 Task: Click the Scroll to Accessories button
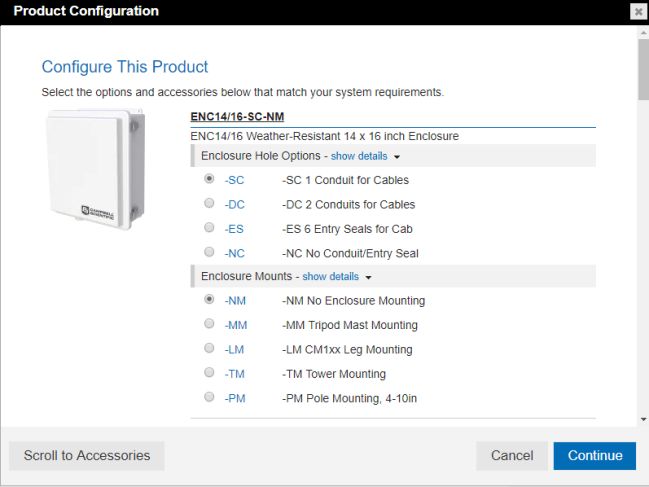point(87,456)
